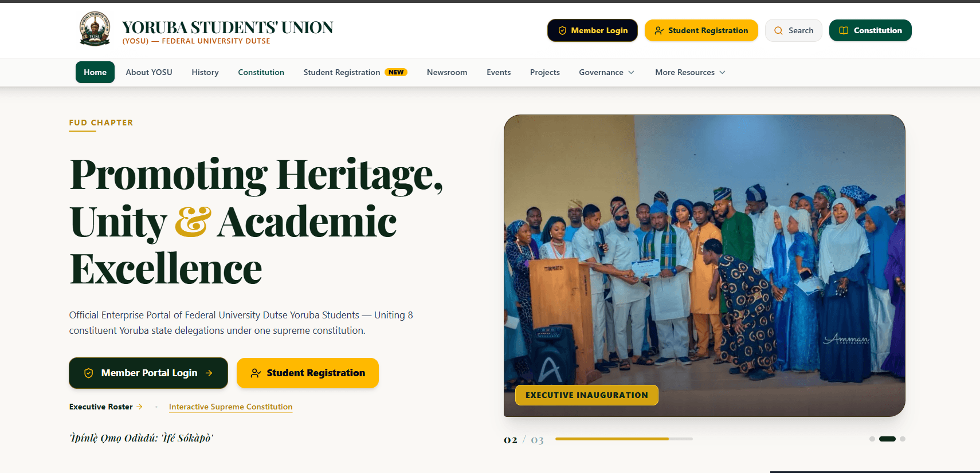The height and width of the screenshot is (473, 980).
Task: Select the active second carousel dot
Action: point(887,439)
